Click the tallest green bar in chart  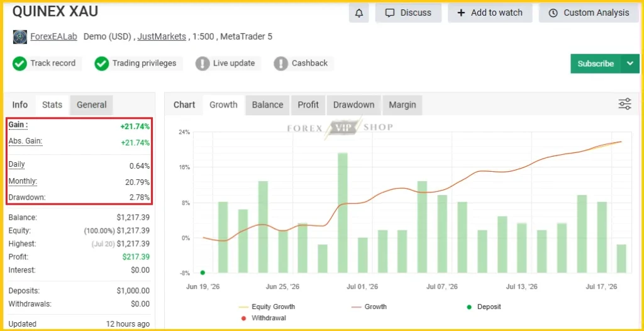tap(343, 213)
